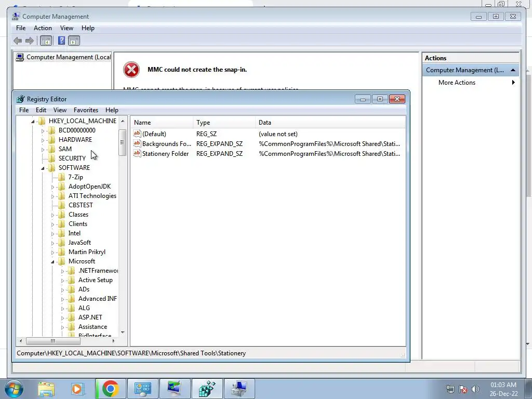This screenshot has height=399, width=532.
Task: Select the ASP.NET key in tree
Action: (90, 317)
